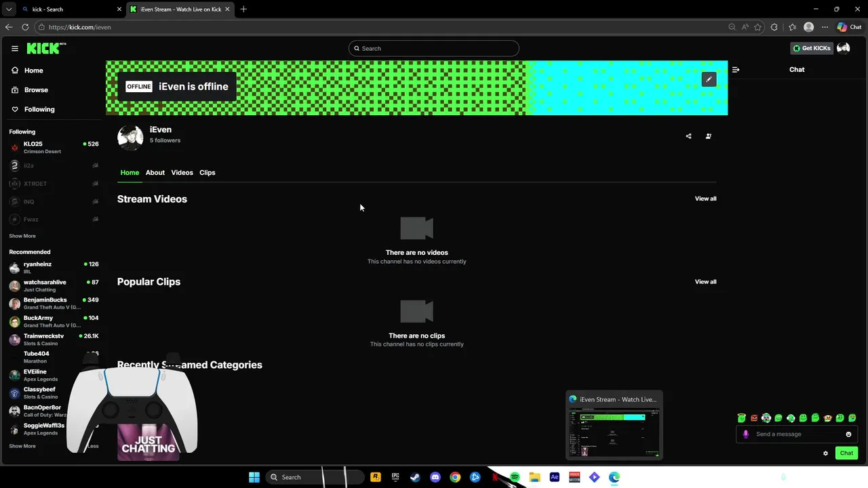Screen dimensions: 868x488
Task: Open XTROET channel in Following list
Action: 54,184
